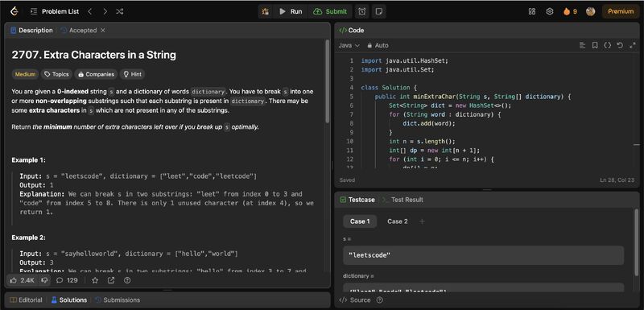This screenshot has height=310, width=644.
Task: Like the problem thumbs up 2.4K
Action: (x=23, y=280)
